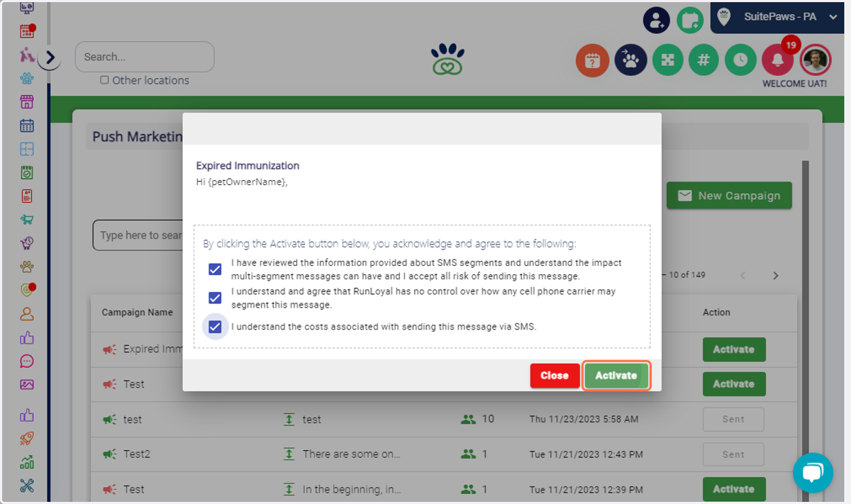Uncheck the RunLoyal carrier control checkbox

[x=215, y=298]
